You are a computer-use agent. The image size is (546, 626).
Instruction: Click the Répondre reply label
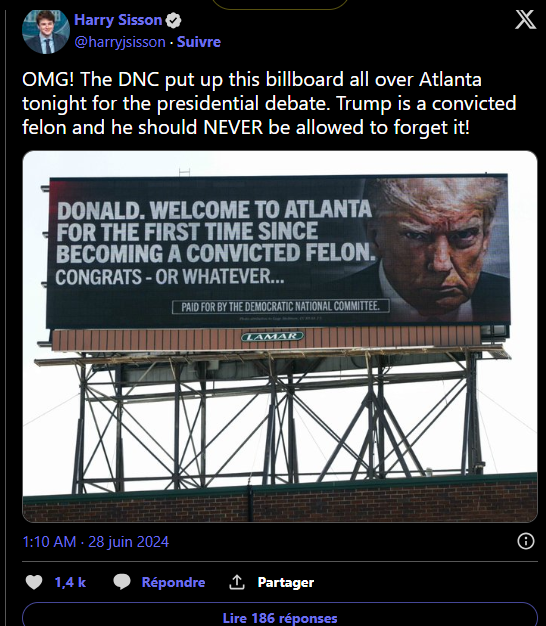[x=173, y=582]
